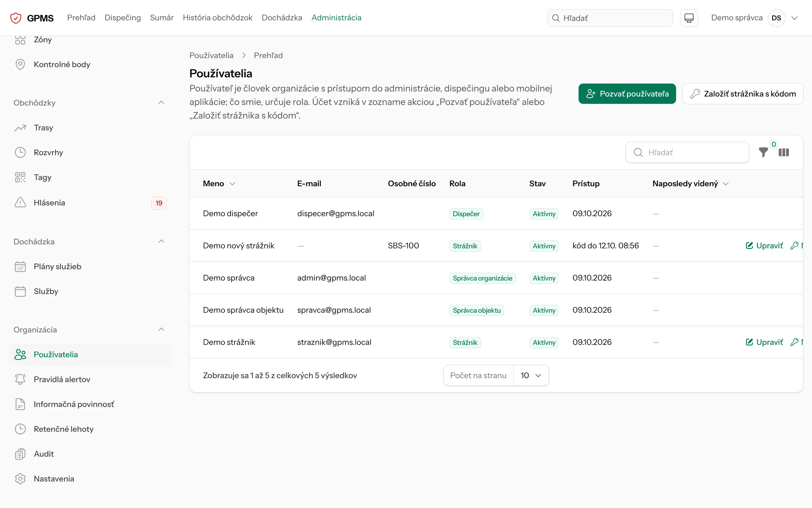Open Plány služieb in sidebar
Screen dimensions: 812x508
(x=90, y=266)
